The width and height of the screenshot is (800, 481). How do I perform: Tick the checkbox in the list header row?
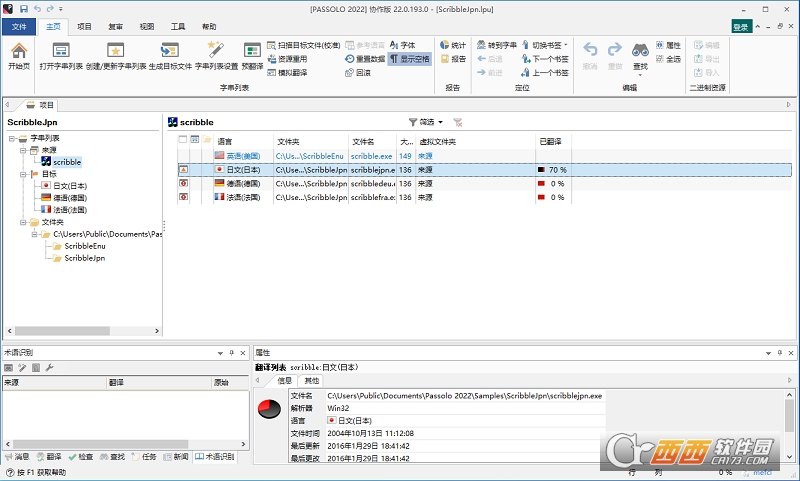point(183,139)
